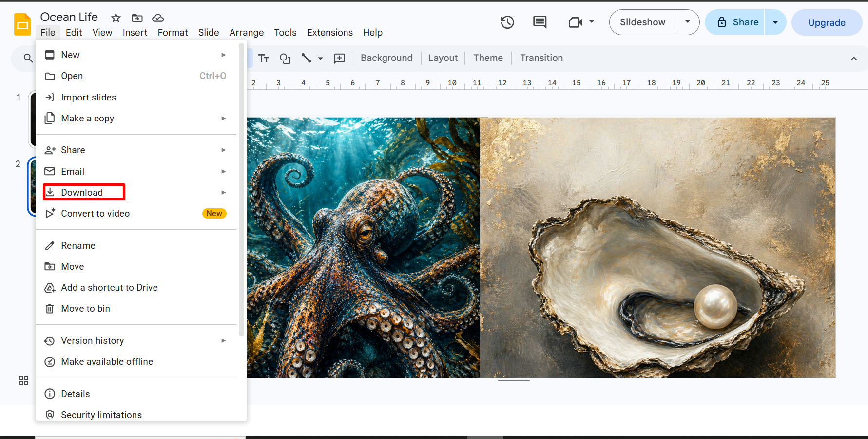Screen dimensions: 868x439
Task: Expand the Version history submenu arrow
Action: click(x=224, y=340)
